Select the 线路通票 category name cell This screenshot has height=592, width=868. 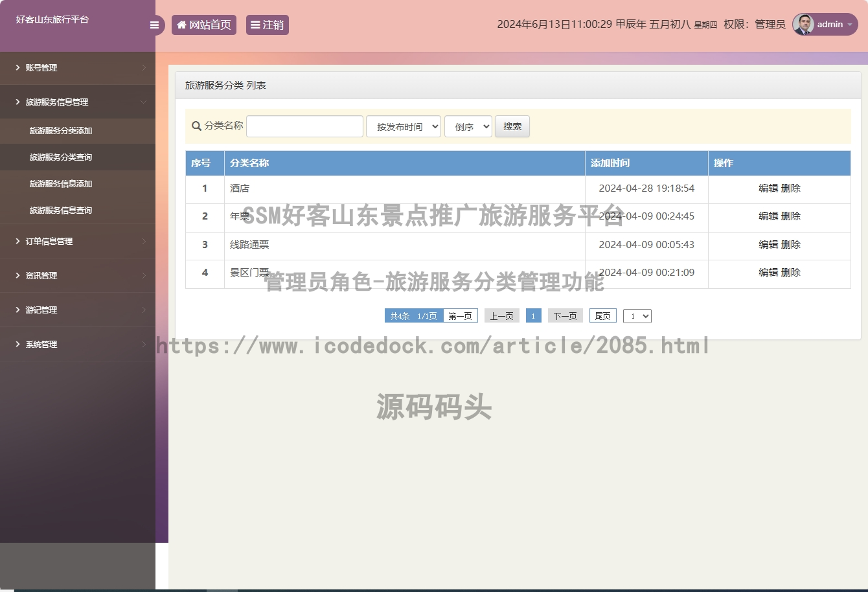405,245
